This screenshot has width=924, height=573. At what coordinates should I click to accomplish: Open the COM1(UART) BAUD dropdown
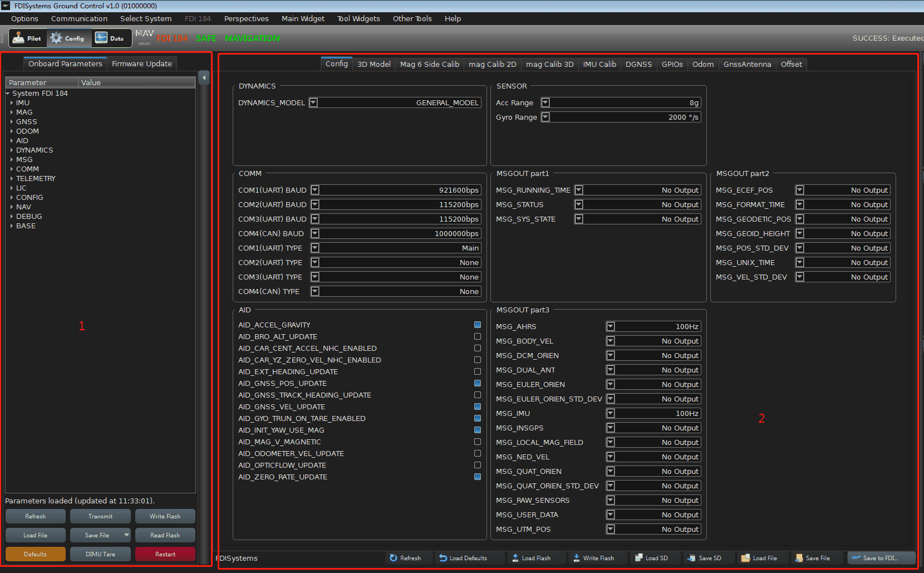coord(315,190)
